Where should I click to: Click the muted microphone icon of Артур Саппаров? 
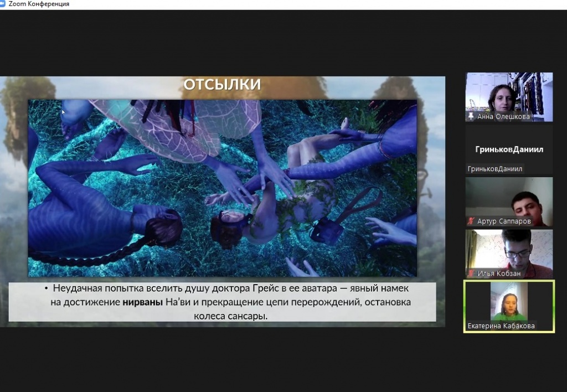(x=471, y=221)
